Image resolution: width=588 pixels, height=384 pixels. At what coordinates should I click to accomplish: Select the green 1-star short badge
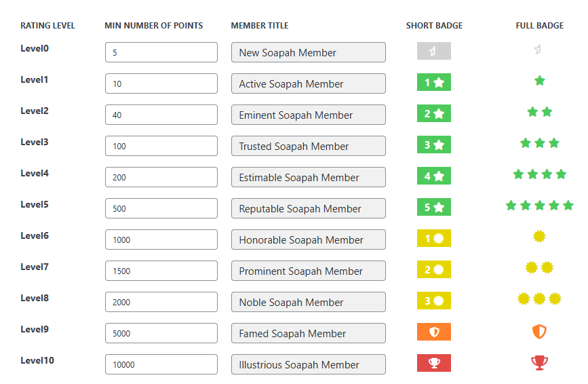point(434,82)
